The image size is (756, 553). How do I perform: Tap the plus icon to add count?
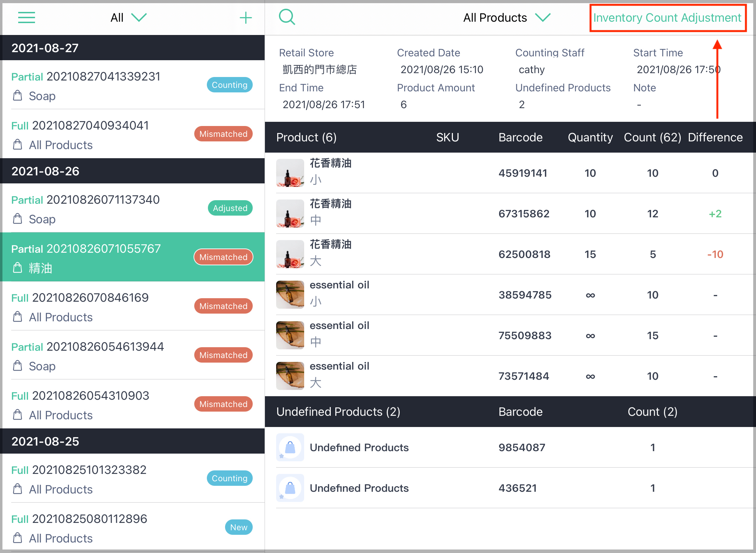coord(246,17)
